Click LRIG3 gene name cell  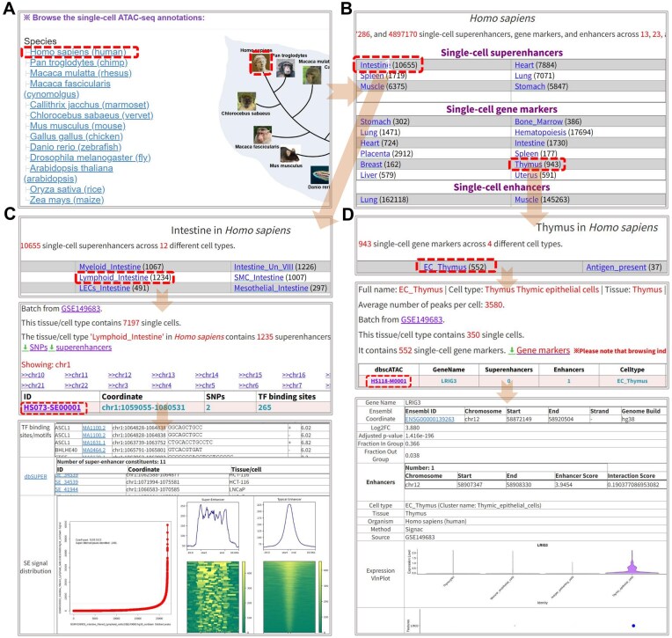pyautogui.click(x=449, y=381)
